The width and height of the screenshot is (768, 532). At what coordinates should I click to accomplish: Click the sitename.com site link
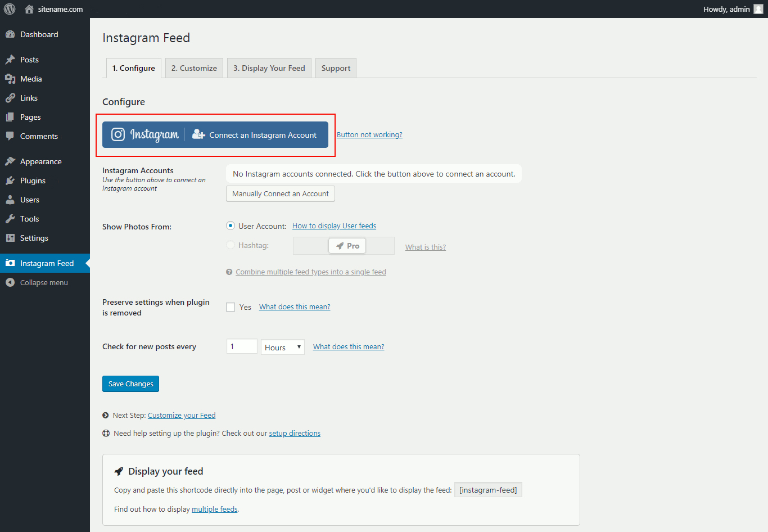pyautogui.click(x=60, y=9)
